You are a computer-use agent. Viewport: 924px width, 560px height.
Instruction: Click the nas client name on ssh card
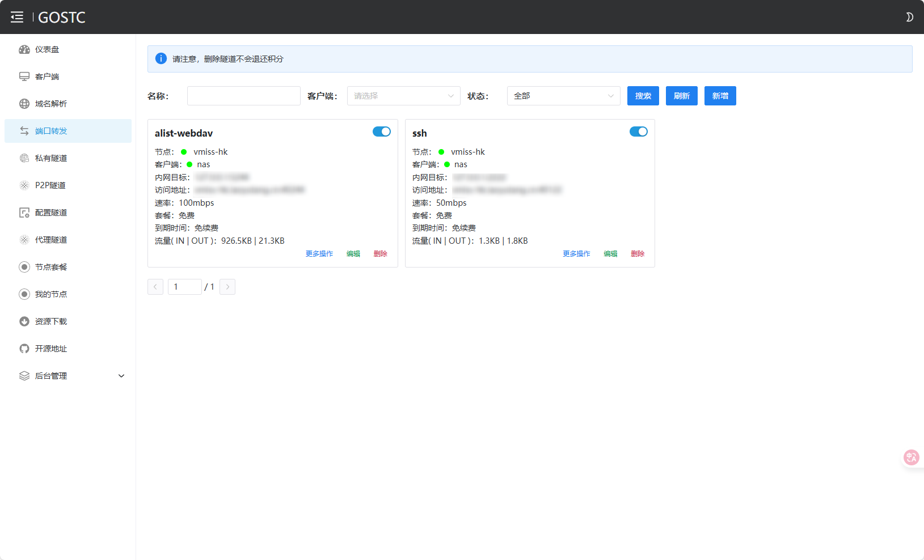461,164
